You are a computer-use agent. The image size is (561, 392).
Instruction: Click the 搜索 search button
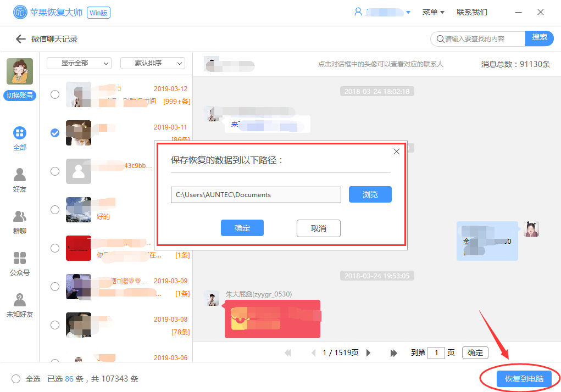[539, 38]
